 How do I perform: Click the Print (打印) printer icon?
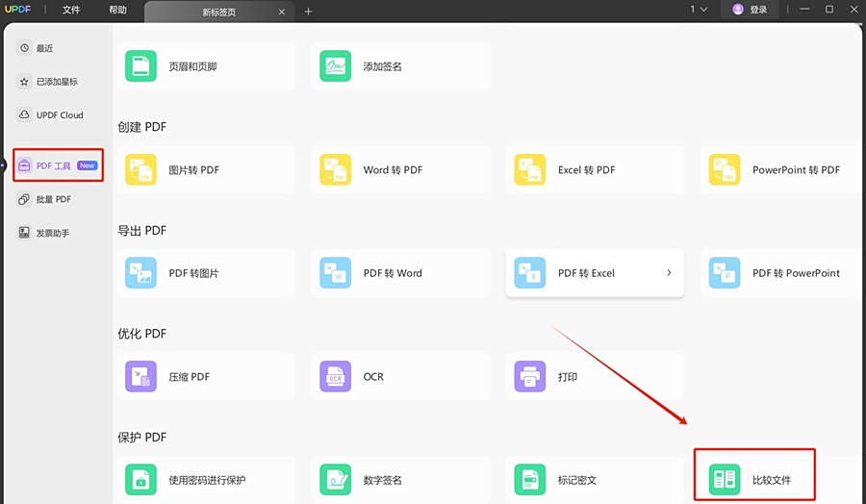pyautogui.click(x=529, y=376)
